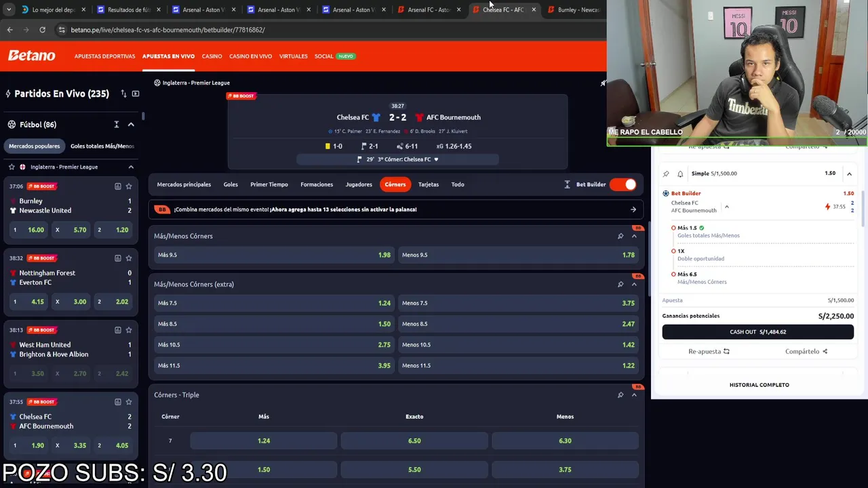Collapse Chelsea FC Bet Builder selections chevron
This screenshot has height=488, width=868.
[x=726, y=207]
